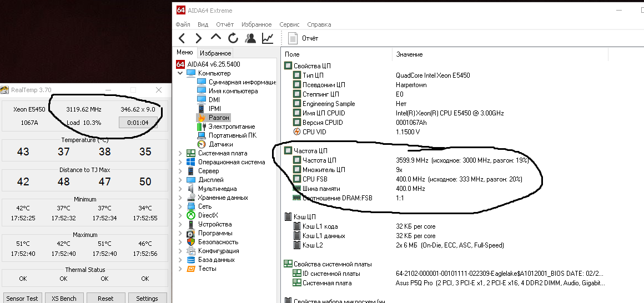Collapse the Компьютер tree node
This screenshot has height=303, width=644.
[180, 73]
